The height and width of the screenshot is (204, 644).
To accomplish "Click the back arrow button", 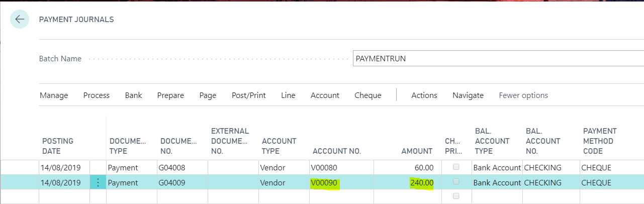I will 20,20.
